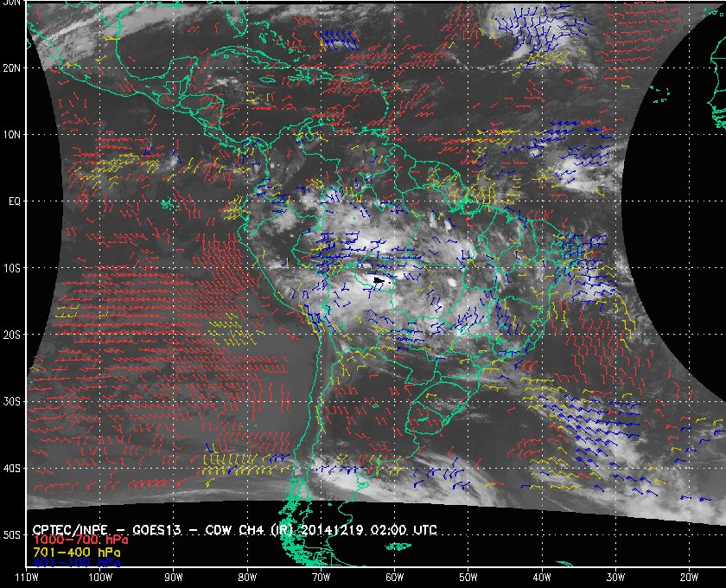Click the 50S latitude label
The width and height of the screenshot is (726, 588).
point(12,535)
